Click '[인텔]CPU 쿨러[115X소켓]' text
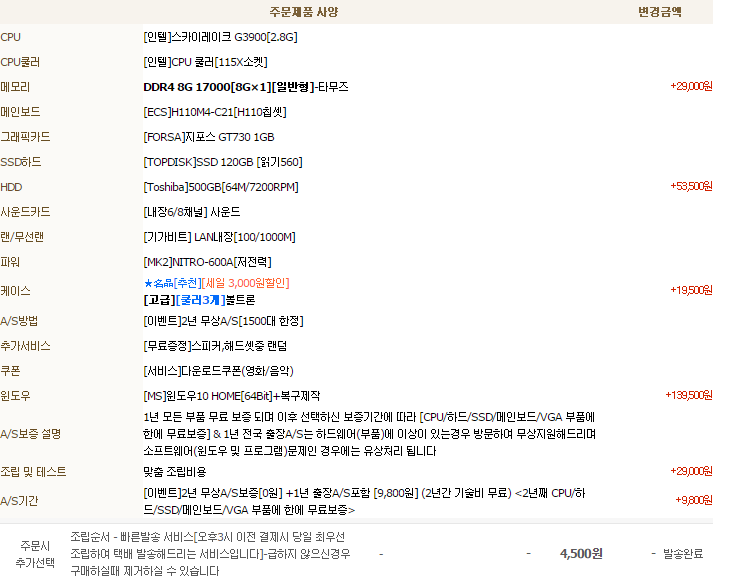 tap(205, 62)
